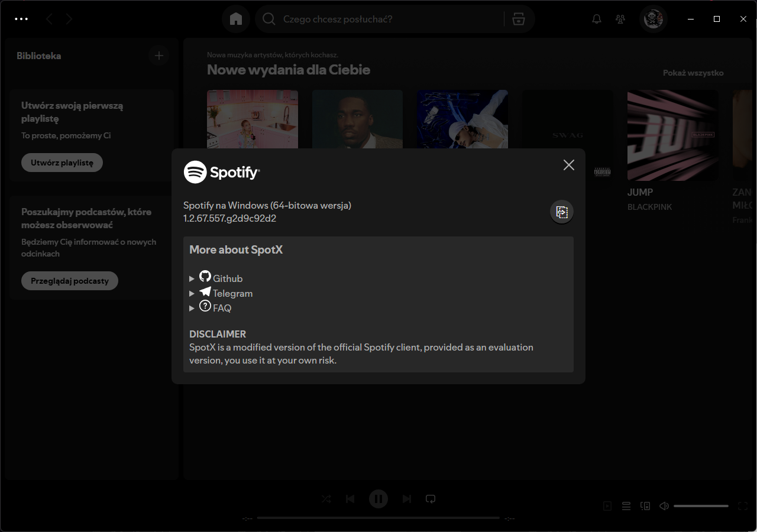Go back with the left arrow

point(49,20)
